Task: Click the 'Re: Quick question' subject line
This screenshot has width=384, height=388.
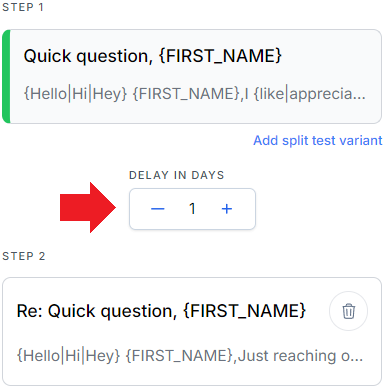Action: click(x=161, y=311)
